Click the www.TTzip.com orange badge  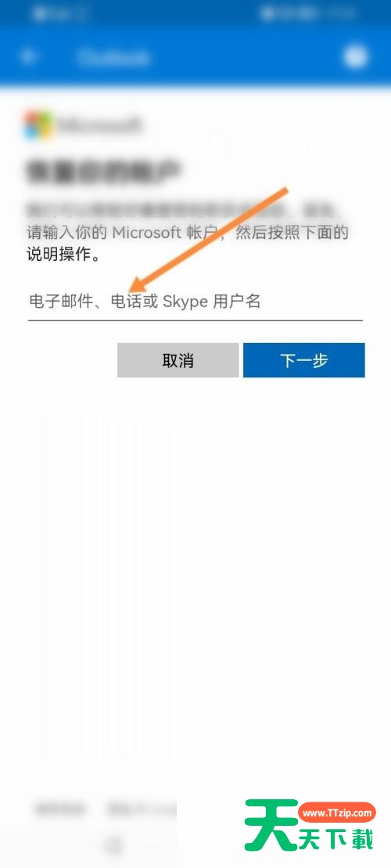click(x=337, y=813)
